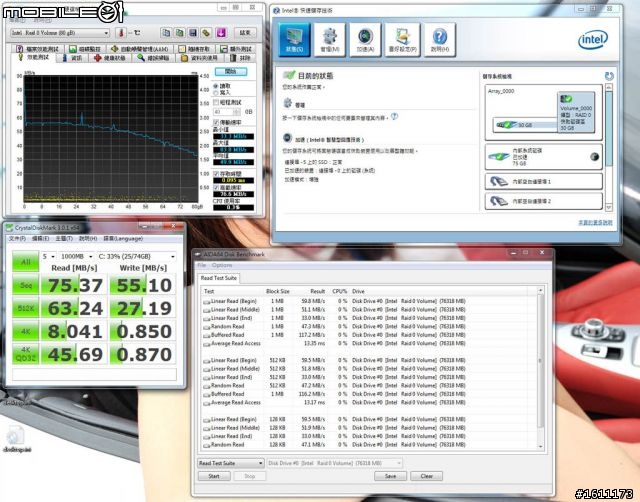The image size is (640, 502).
Task: Select the Read Test Suite tab in AIDA64
Action: coord(218,278)
